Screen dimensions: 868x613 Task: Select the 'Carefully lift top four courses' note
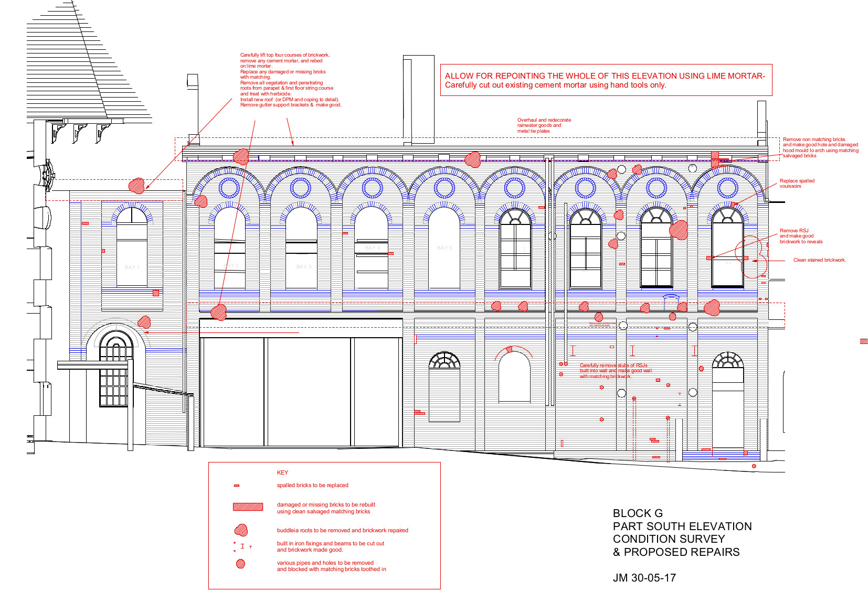(x=290, y=80)
